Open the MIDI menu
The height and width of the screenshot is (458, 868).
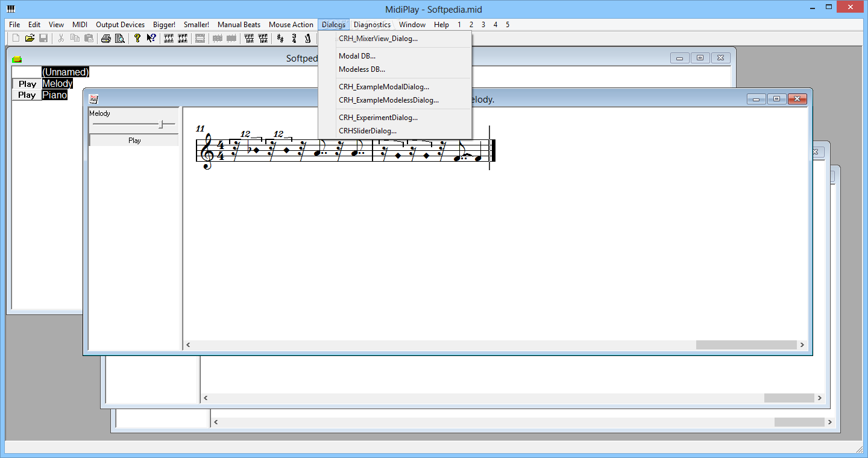[80, 25]
